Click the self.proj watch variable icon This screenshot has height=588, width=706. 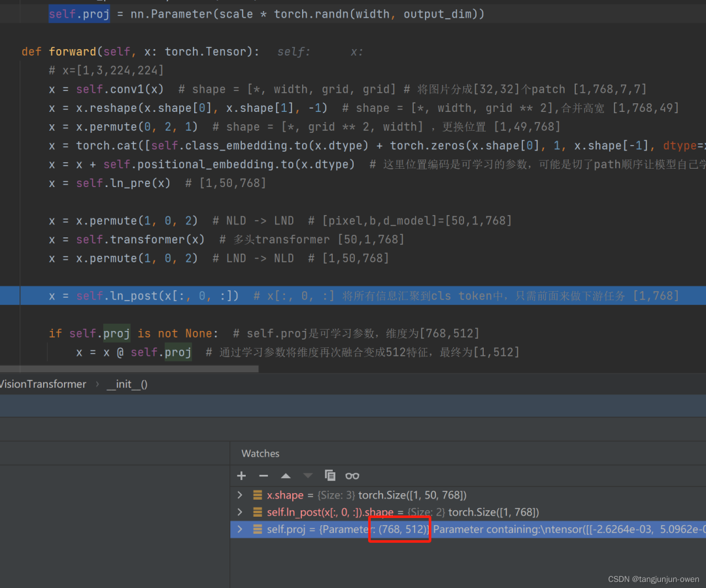tap(258, 529)
